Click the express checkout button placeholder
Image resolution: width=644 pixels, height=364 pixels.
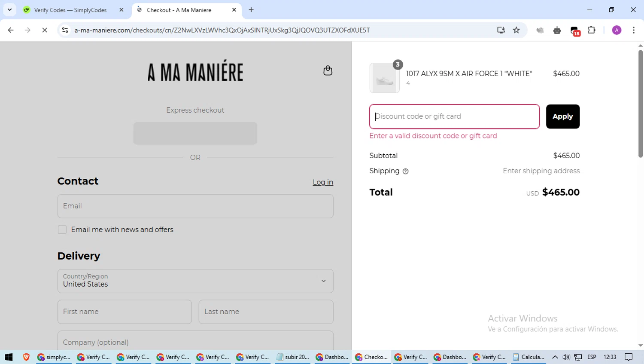tap(195, 133)
